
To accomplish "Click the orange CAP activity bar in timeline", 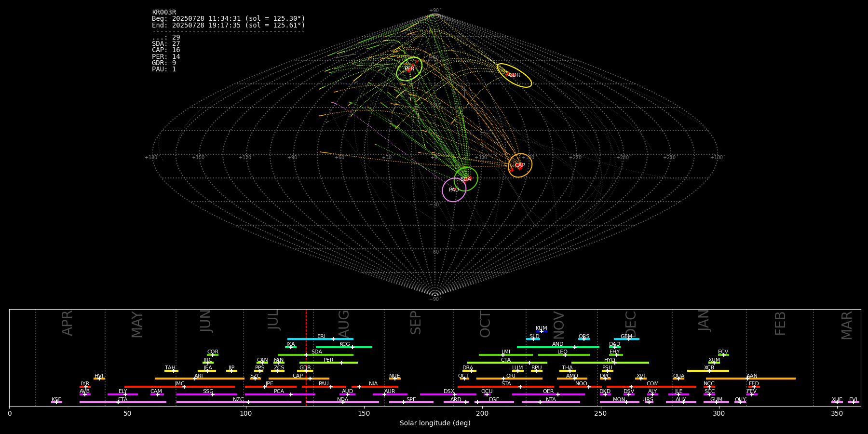I will coord(299,379).
